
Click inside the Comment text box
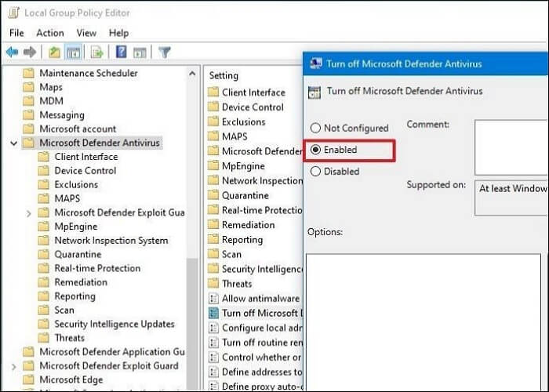pyautogui.click(x=510, y=147)
